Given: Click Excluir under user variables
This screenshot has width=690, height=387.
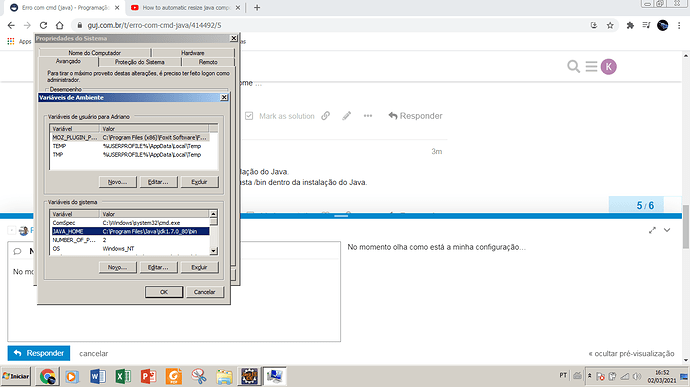Looking at the screenshot, I should [199, 182].
